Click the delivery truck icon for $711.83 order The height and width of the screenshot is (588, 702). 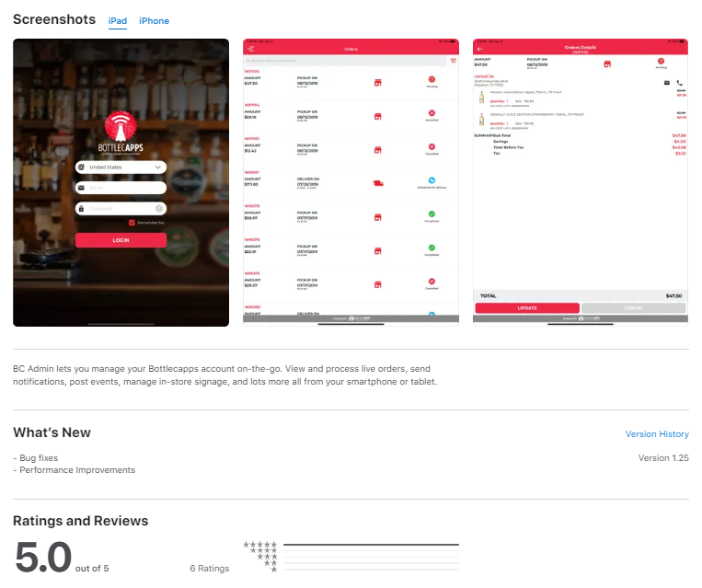point(378,183)
